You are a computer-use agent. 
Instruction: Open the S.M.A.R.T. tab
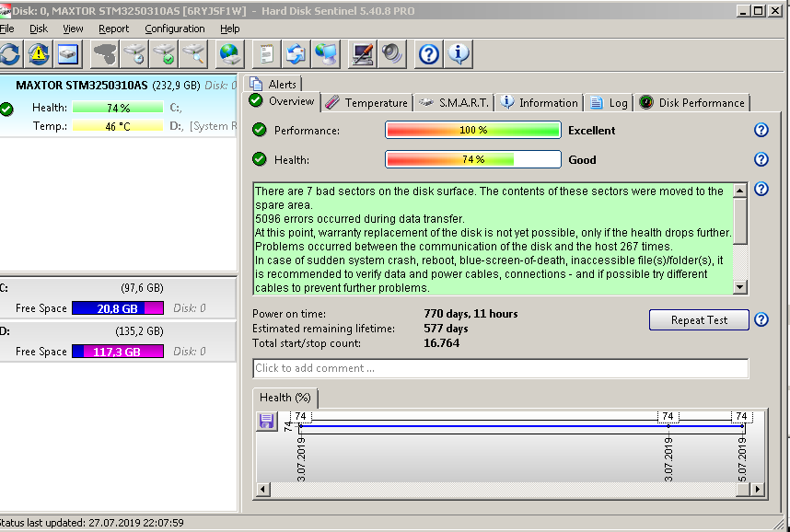pyautogui.click(x=453, y=103)
